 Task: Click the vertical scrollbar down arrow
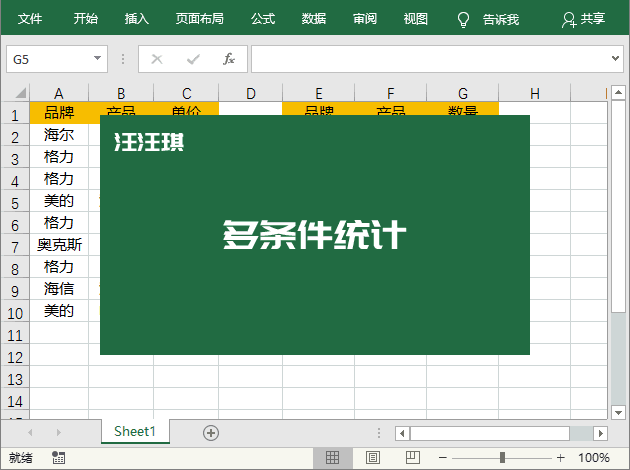[x=618, y=412]
